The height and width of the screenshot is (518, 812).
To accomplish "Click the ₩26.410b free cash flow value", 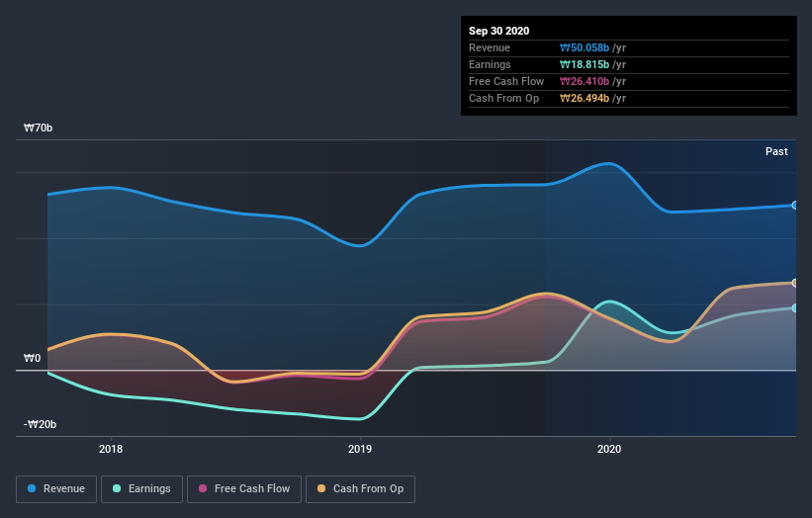I will pyautogui.click(x=585, y=81).
